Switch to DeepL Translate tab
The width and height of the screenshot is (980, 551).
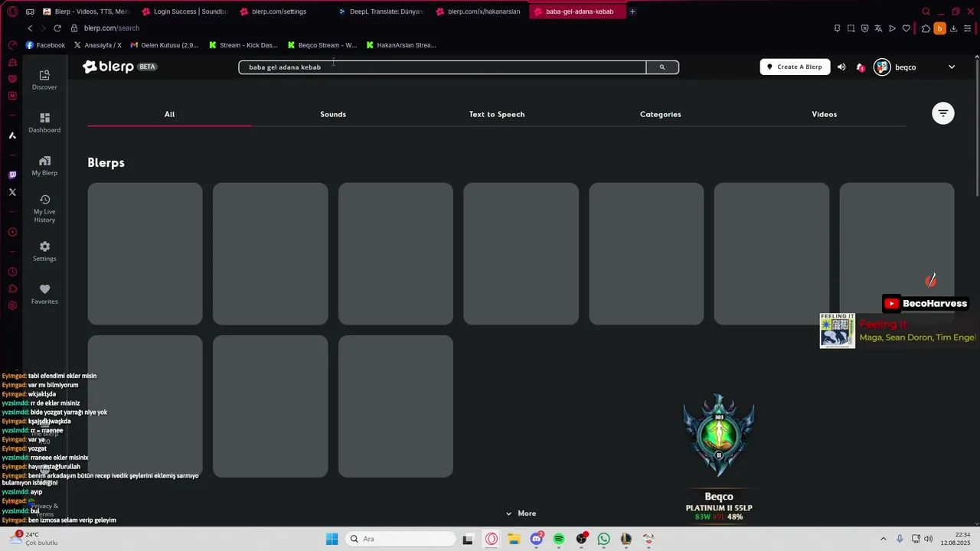pos(381,11)
